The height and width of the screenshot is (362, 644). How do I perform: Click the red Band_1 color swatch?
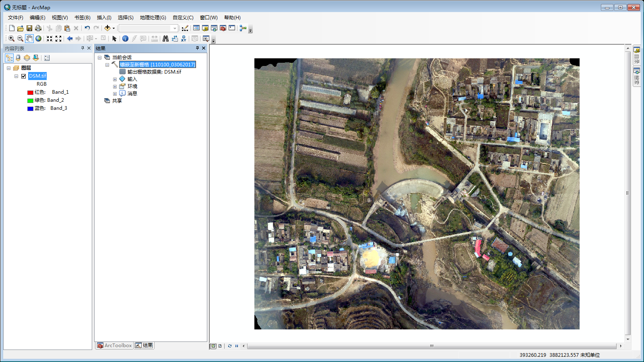coord(30,93)
